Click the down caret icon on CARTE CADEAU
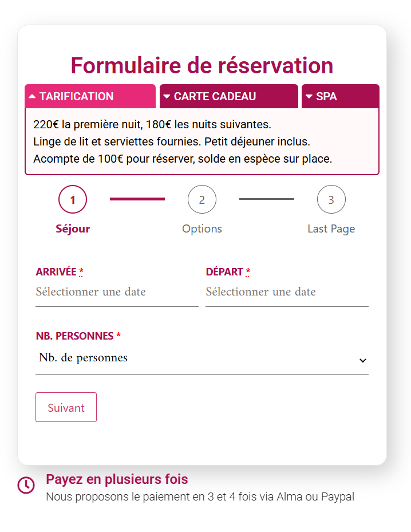411x532 pixels. pyautogui.click(x=167, y=96)
